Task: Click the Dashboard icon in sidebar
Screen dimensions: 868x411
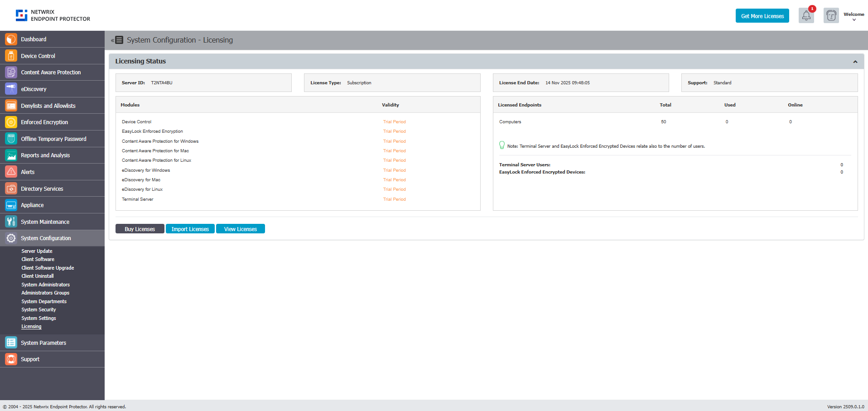Action: click(11, 39)
